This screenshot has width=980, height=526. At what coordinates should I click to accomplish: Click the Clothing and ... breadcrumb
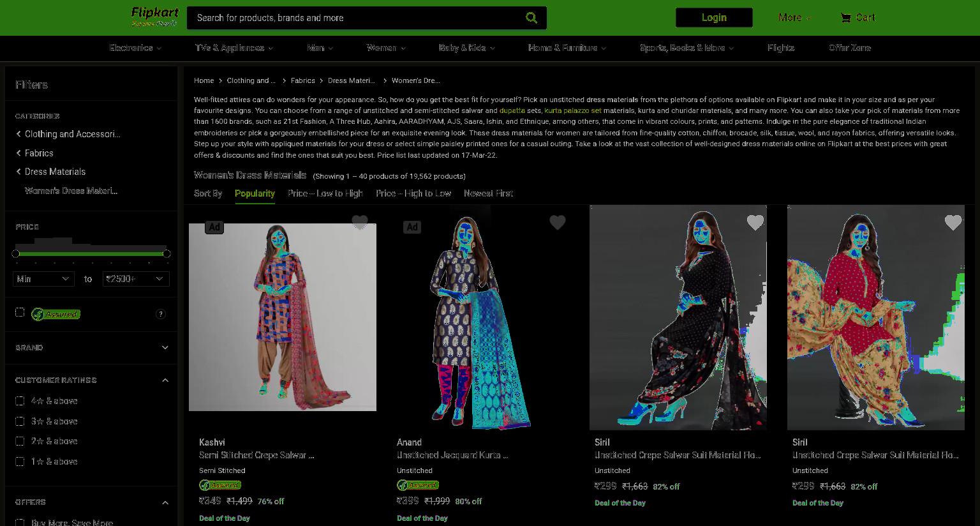251,80
